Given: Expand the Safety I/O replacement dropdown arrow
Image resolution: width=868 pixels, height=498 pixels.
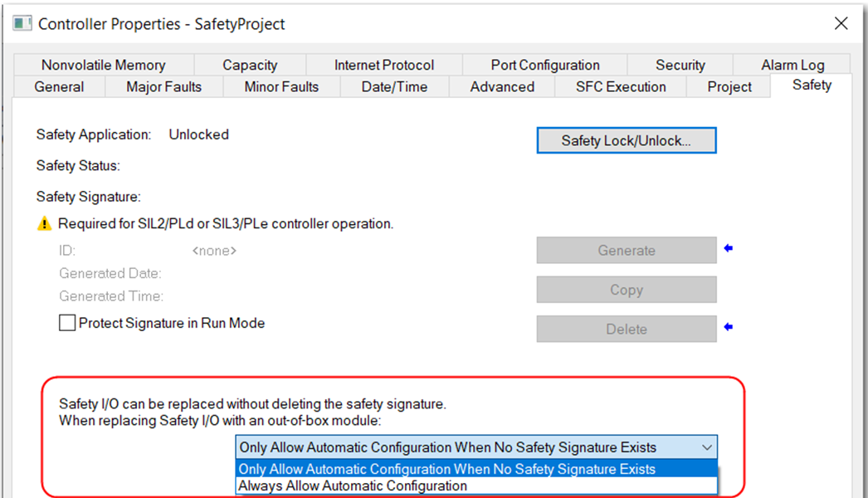Looking at the screenshot, I should (707, 447).
